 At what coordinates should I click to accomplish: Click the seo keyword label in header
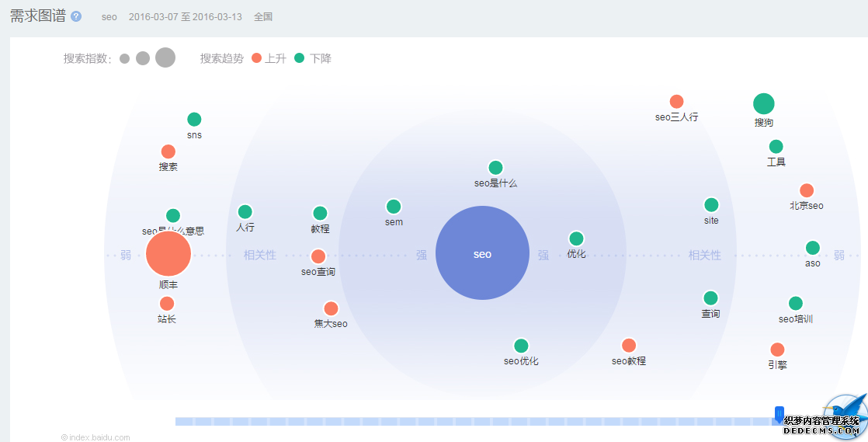pos(109,17)
